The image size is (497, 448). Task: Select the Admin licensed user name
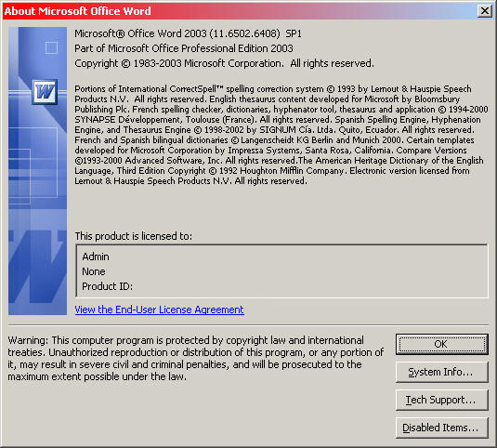pyautogui.click(x=96, y=257)
